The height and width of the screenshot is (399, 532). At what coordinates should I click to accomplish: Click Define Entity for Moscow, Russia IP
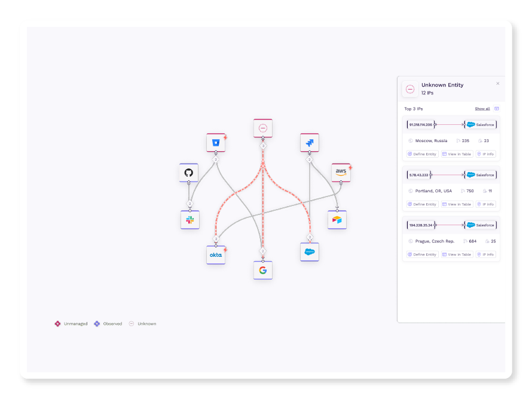click(423, 154)
